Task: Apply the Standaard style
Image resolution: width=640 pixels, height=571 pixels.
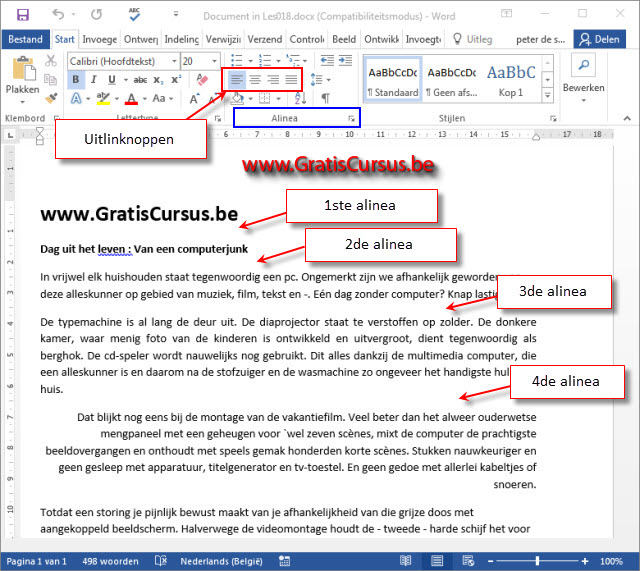Action: pyautogui.click(x=393, y=80)
